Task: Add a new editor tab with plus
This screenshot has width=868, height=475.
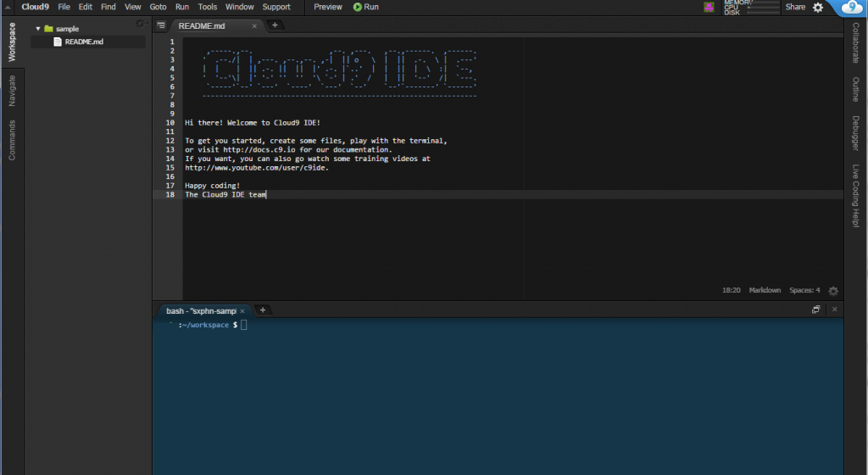Action: [275, 25]
